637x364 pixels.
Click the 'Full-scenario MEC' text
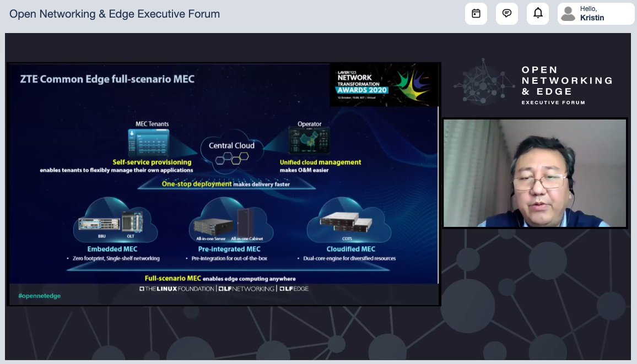172,279
